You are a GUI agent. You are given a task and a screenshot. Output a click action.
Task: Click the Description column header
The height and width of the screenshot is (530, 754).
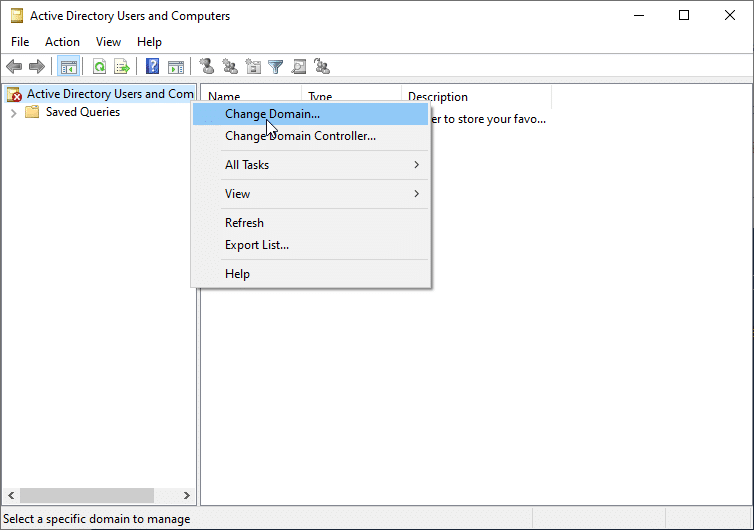[x=438, y=97]
